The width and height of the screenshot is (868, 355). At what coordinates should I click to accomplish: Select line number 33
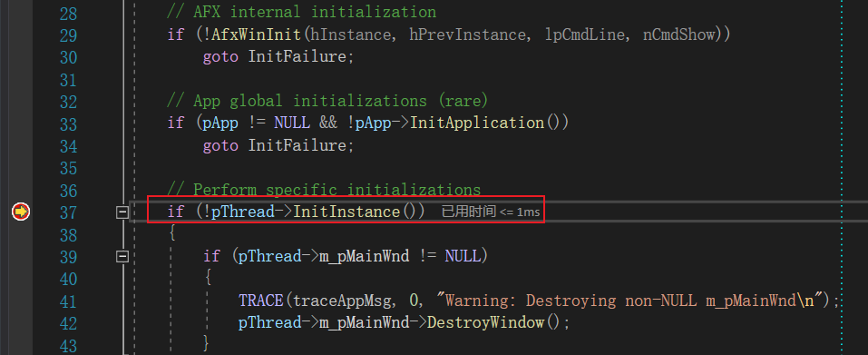(x=68, y=123)
